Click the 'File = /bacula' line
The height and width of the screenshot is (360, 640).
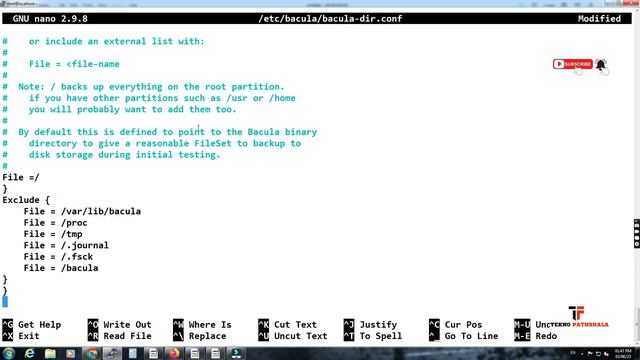click(61, 268)
